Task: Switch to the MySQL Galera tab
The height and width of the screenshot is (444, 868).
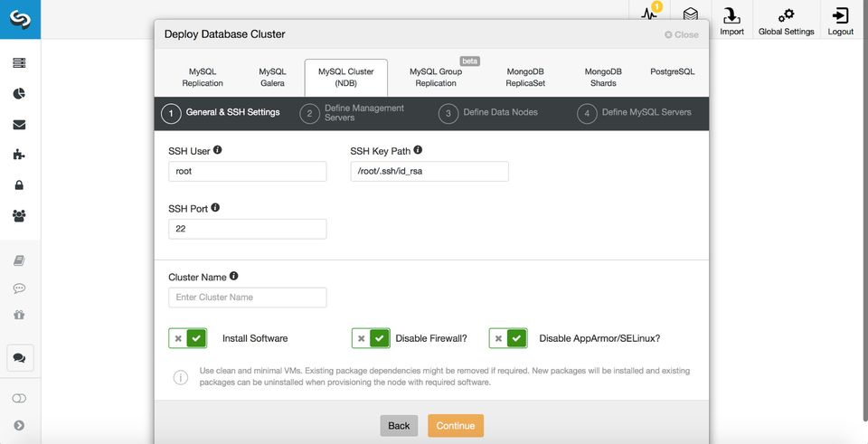Action: click(x=272, y=78)
